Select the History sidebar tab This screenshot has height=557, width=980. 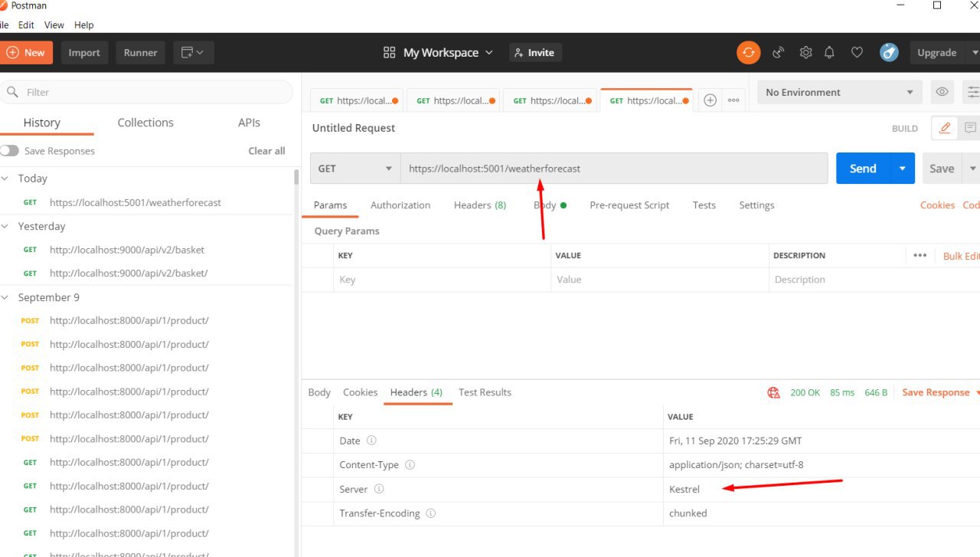click(41, 123)
